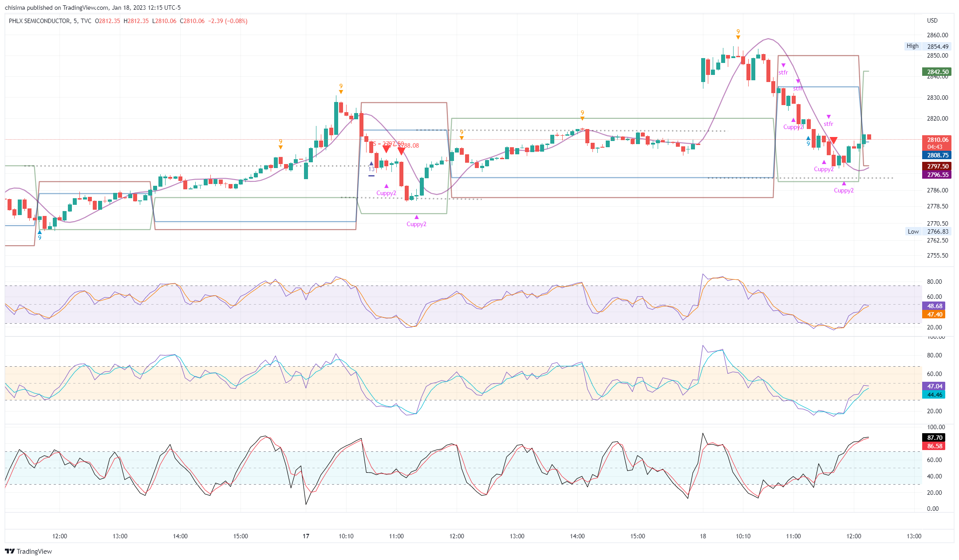Click the blue 9 up-arrow below the first day's low

click(39, 232)
